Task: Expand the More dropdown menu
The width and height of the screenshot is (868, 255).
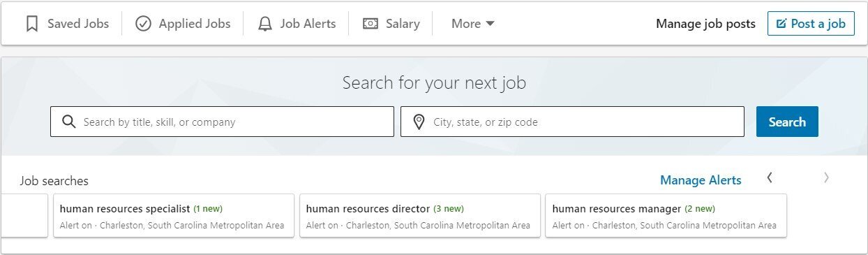Action: [x=472, y=24]
